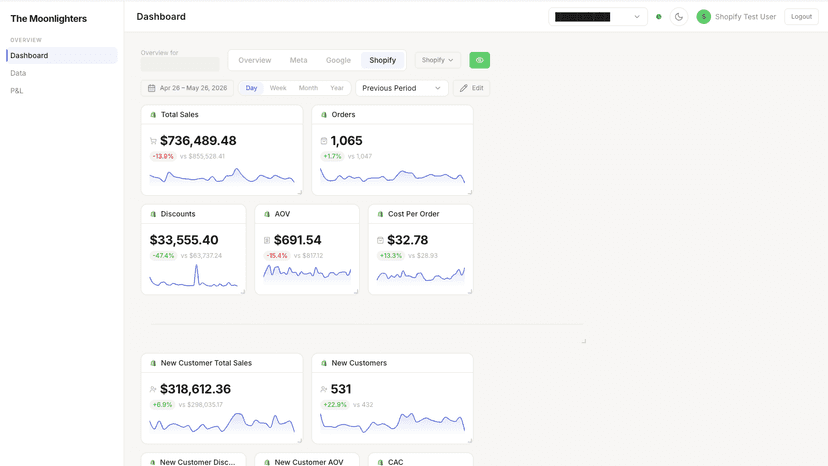828x466 pixels.
Task: Click the Logout button
Action: click(801, 17)
